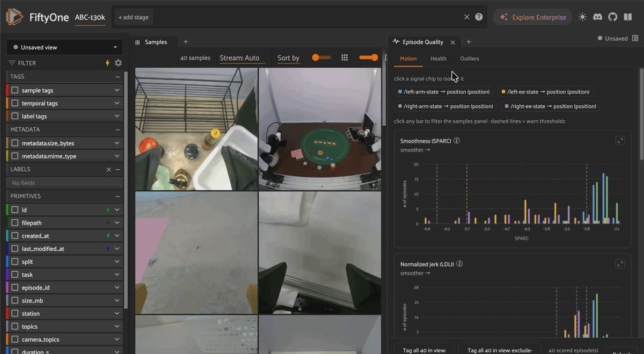Show info for Smoothness (SPARC)

[x=457, y=141]
